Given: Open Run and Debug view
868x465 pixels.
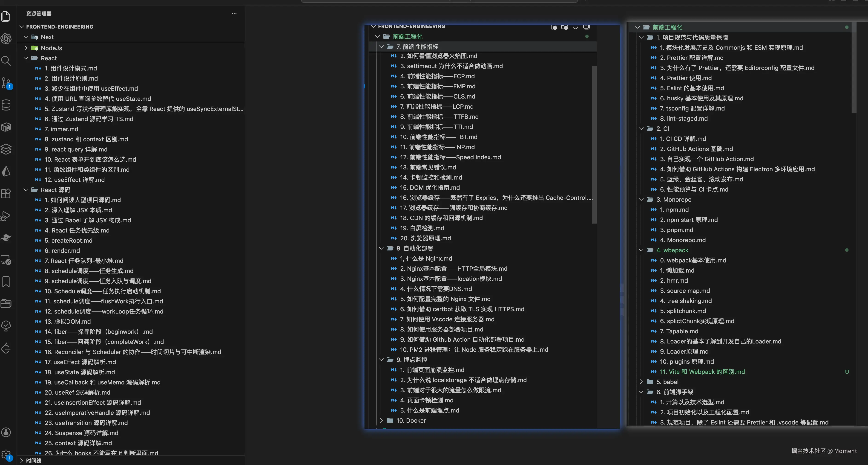Looking at the screenshot, I should click(x=6, y=216).
